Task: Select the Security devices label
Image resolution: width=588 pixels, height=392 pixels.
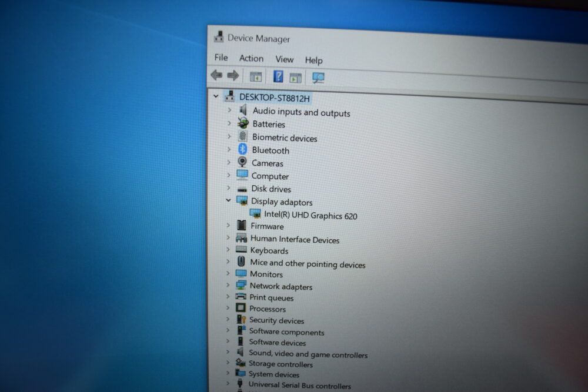Action: coord(277,320)
